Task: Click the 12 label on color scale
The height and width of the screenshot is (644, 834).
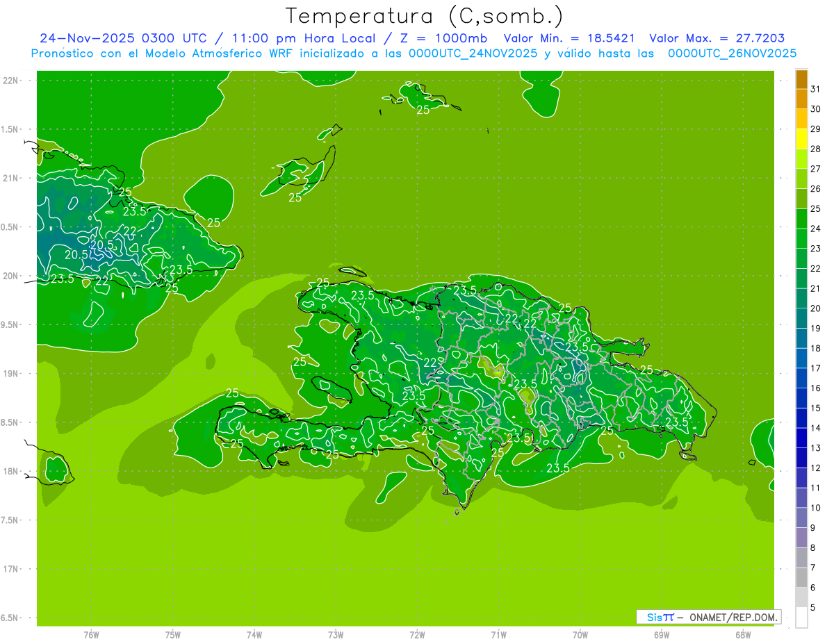Action: (x=816, y=468)
